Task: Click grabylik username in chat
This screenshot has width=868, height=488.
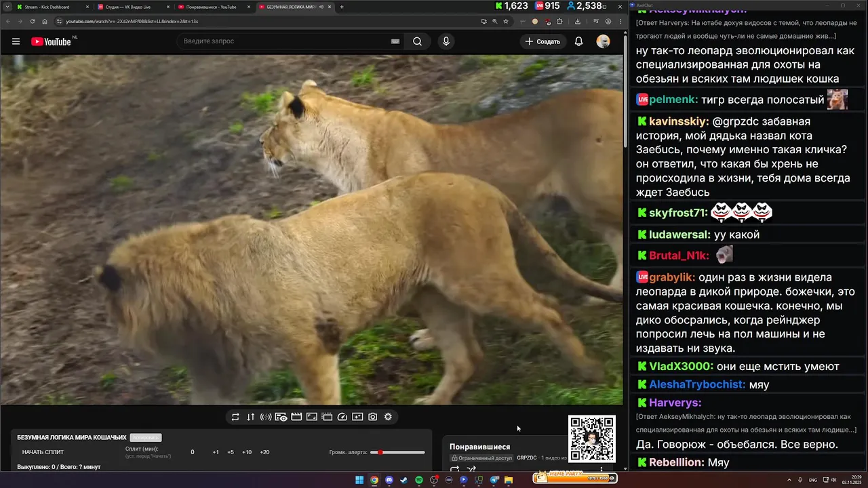Action: [x=672, y=277]
